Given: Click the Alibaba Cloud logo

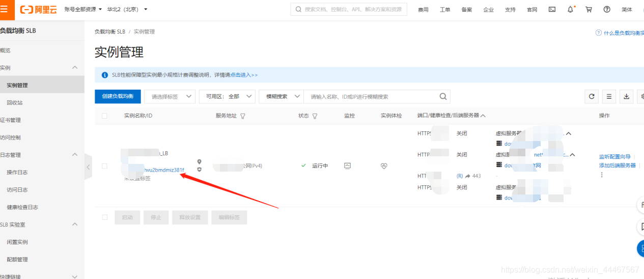Looking at the screenshot, I should coord(38,9).
